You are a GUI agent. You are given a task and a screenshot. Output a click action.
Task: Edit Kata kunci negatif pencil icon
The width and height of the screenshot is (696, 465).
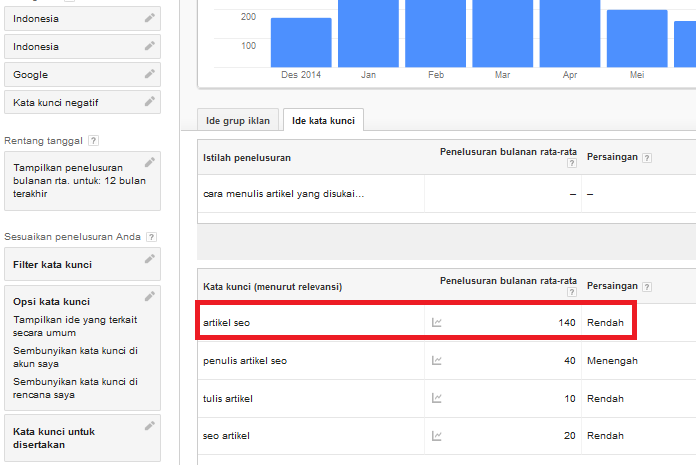(x=150, y=102)
